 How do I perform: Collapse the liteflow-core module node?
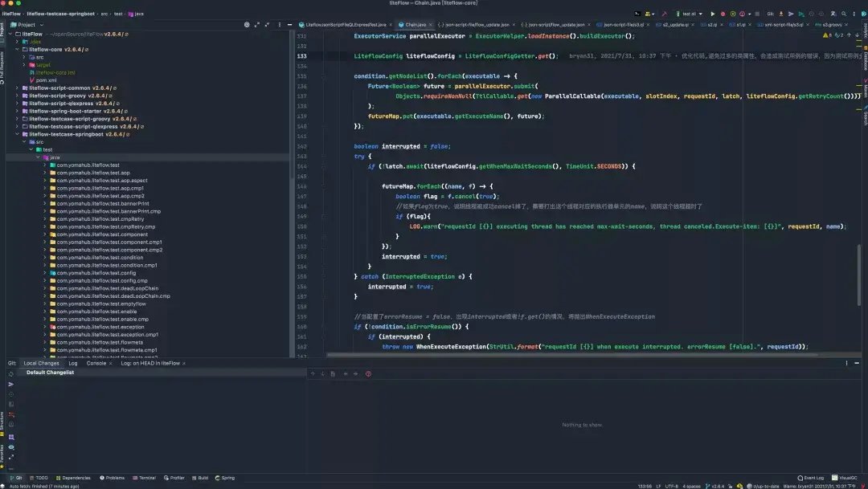tap(17, 49)
